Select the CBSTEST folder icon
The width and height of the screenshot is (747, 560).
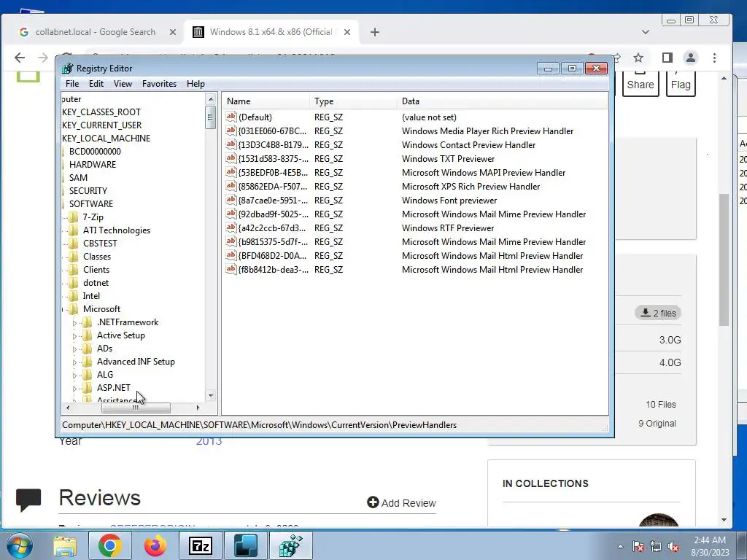point(74,244)
